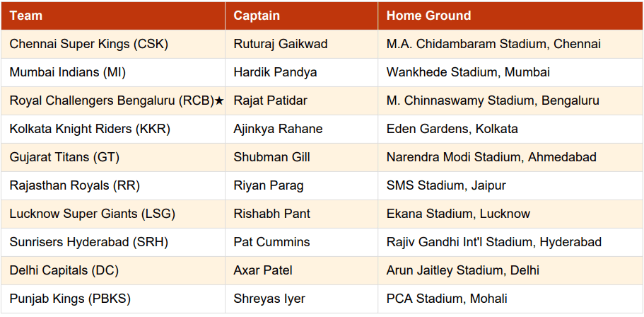The width and height of the screenshot is (644, 317).
Task: Click the Arun Jaitley Stadium, Delhi cell
Action: 462,270
